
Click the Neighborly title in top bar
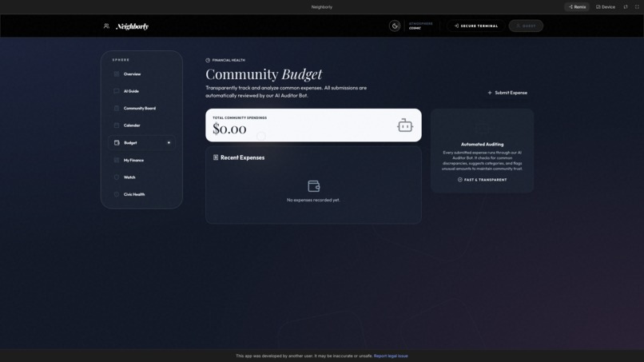[x=321, y=7]
